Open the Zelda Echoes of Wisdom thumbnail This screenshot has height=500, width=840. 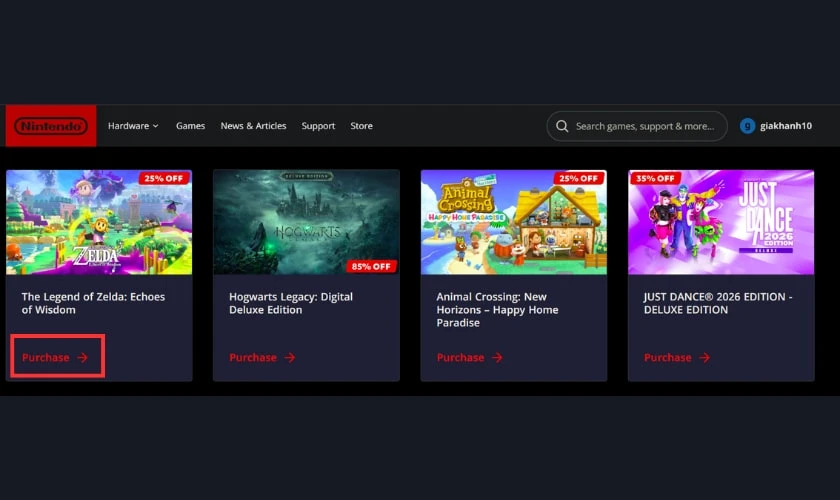point(99,222)
